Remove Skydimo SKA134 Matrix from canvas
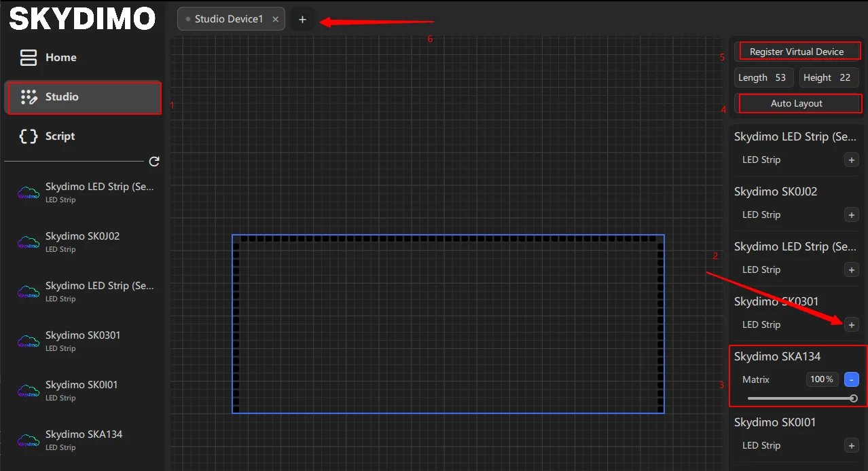 pos(852,380)
